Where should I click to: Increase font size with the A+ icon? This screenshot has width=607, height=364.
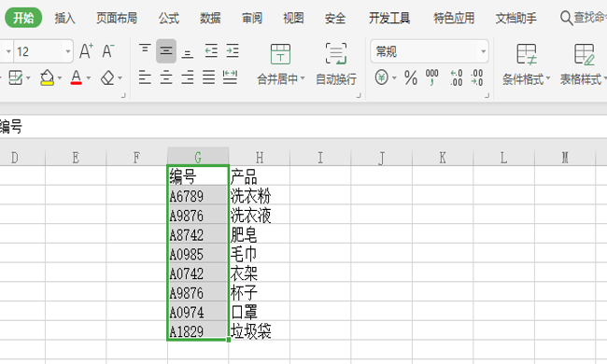pyautogui.click(x=86, y=51)
